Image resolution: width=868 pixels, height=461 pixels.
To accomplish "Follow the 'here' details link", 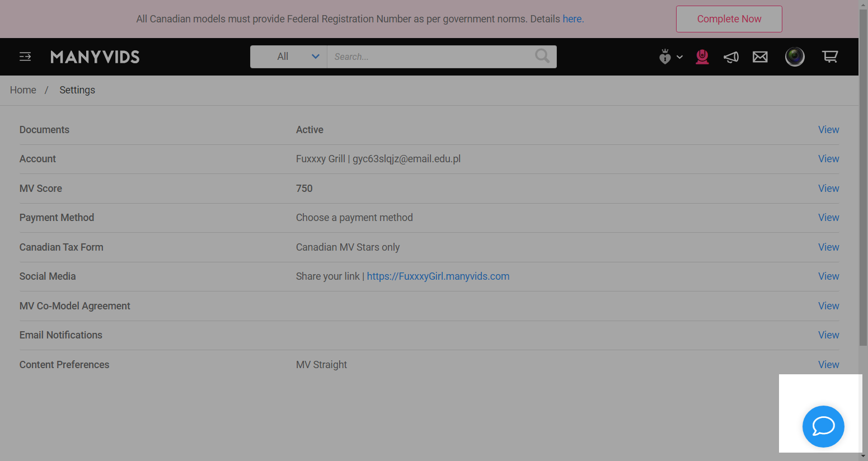I will [572, 19].
